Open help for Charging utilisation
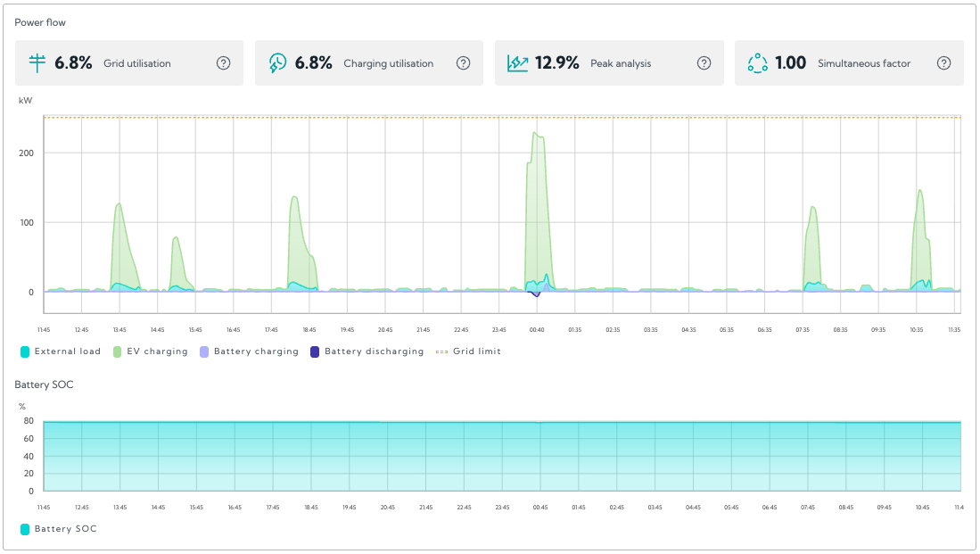 point(463,63)
